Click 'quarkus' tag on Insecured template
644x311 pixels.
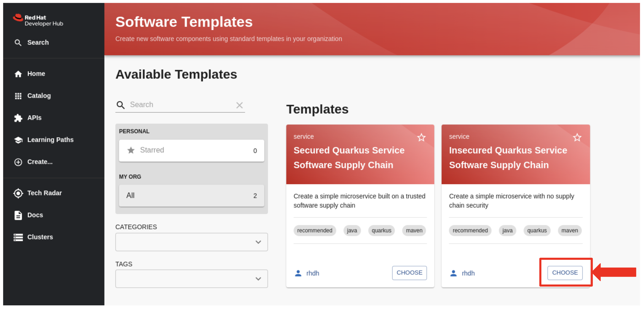pyautogui.click(x=537, y=231)
